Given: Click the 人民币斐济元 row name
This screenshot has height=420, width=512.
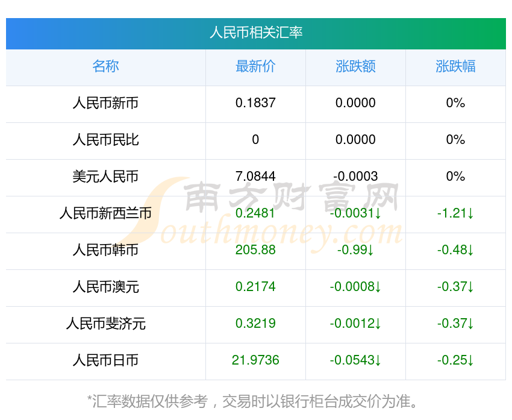Looking at the screenshot, I should tap(105, 324).
